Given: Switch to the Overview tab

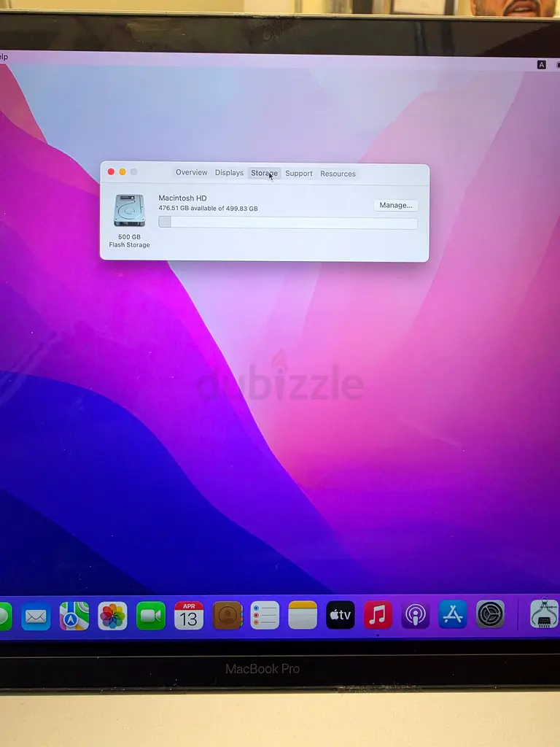Looking at the screenshot, I should click(191, 173).
